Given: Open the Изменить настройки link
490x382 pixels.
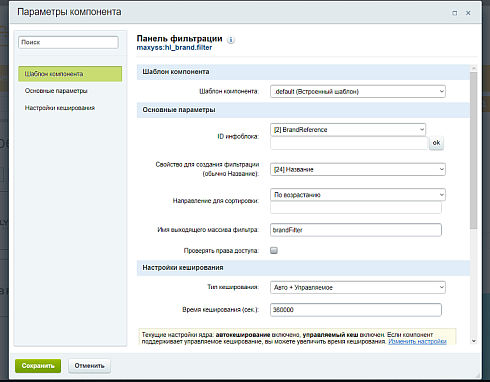Looking at the screenshot, I should tap(417, 341).
